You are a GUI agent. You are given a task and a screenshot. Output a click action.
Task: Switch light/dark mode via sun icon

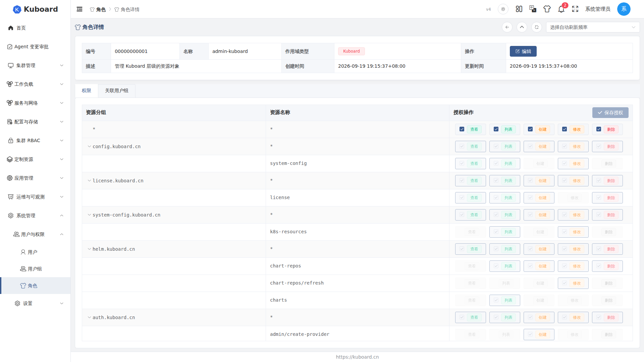[503, 9]
